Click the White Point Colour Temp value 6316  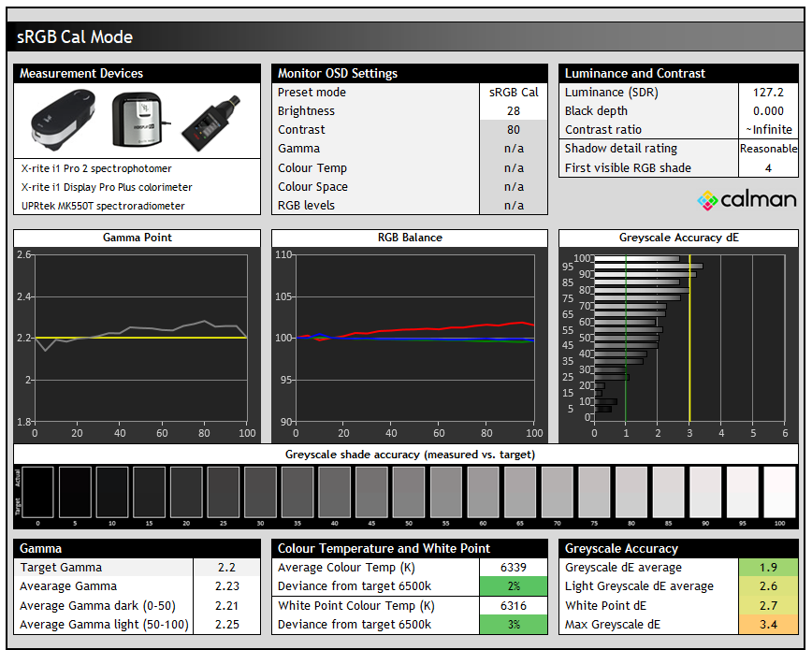[x=513, y=605]
